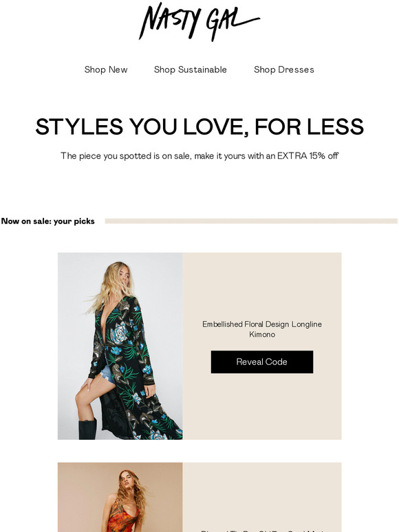Open the Embellished Floral Design Longline Kimono title

pos(262,329)
